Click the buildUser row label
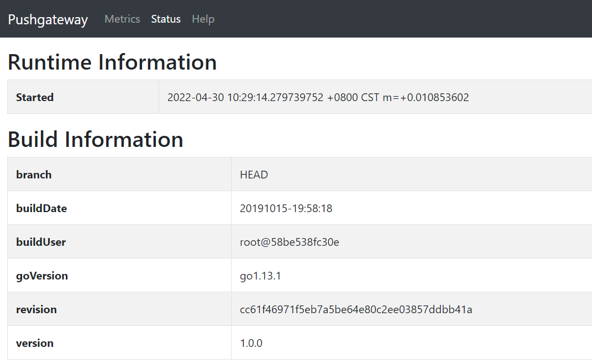Screen dimensions: 592x364 (41, 242)
